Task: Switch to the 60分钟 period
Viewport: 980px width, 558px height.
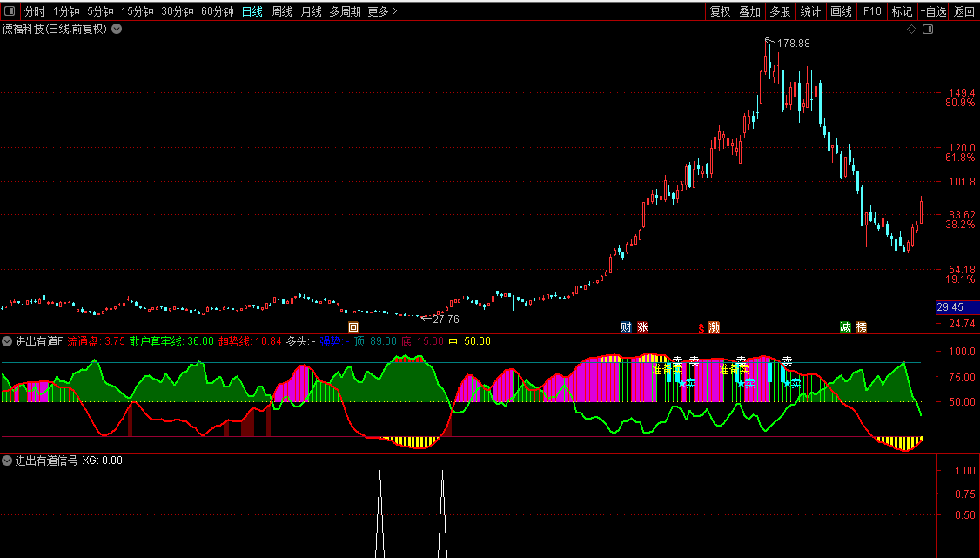Action: coord(218,11)
